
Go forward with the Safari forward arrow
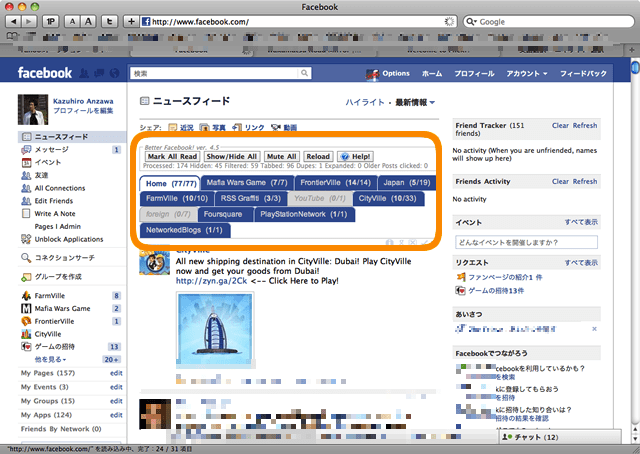29,22
